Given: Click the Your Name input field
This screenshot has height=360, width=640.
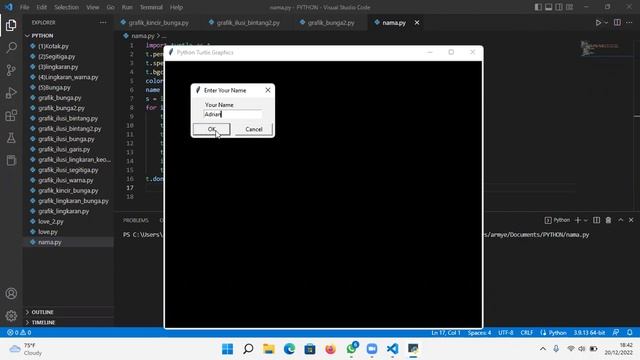Looking at the screenshot, I should [x=233, y=114].
